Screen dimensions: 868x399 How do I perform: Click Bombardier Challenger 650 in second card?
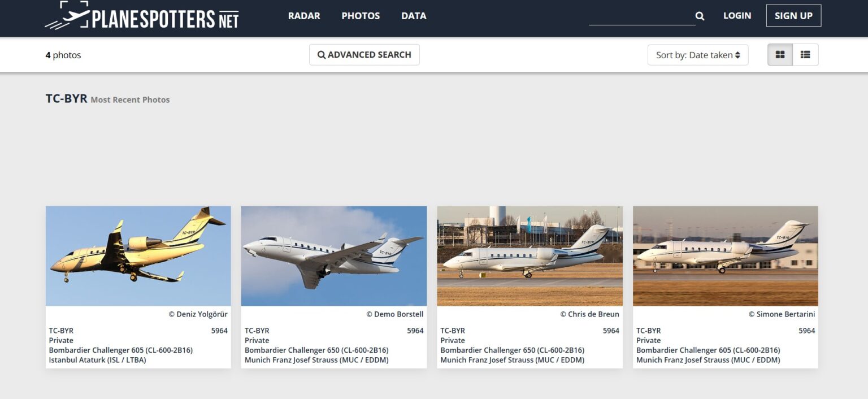tap(316, 350)
